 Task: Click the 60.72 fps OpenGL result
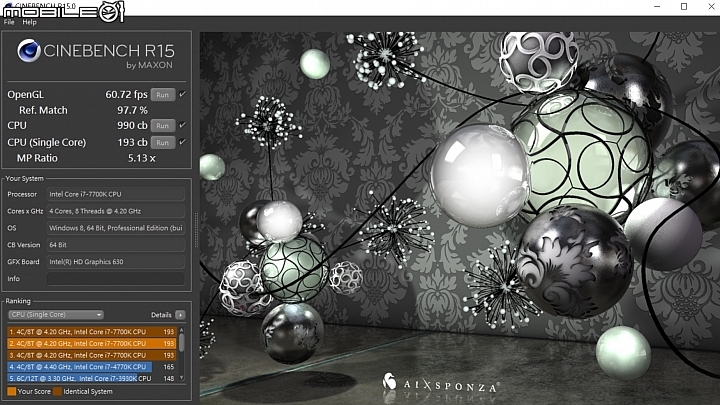point(126,95)
